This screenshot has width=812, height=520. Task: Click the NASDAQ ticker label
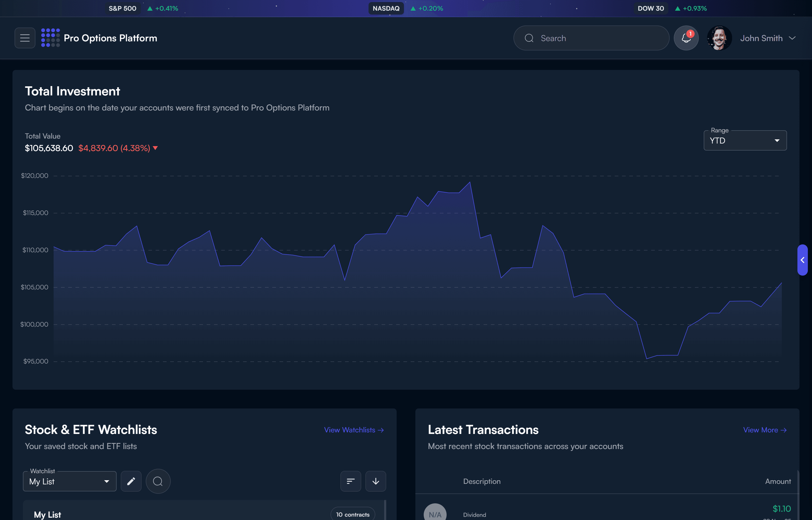386,8
